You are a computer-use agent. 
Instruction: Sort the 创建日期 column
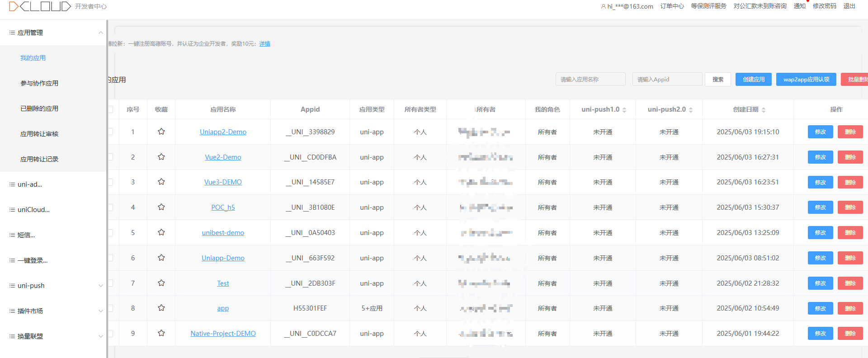(x=764, y=110)
